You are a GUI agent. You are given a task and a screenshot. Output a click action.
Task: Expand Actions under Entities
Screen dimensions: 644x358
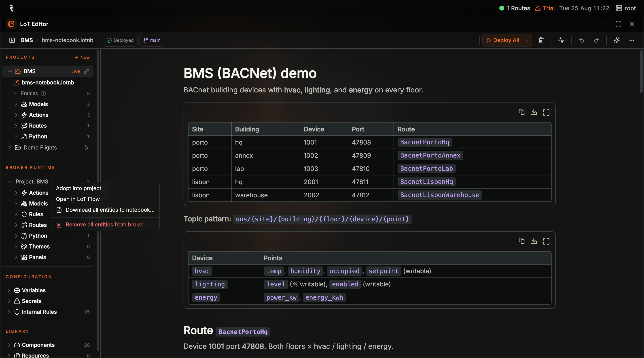point(16,115)
